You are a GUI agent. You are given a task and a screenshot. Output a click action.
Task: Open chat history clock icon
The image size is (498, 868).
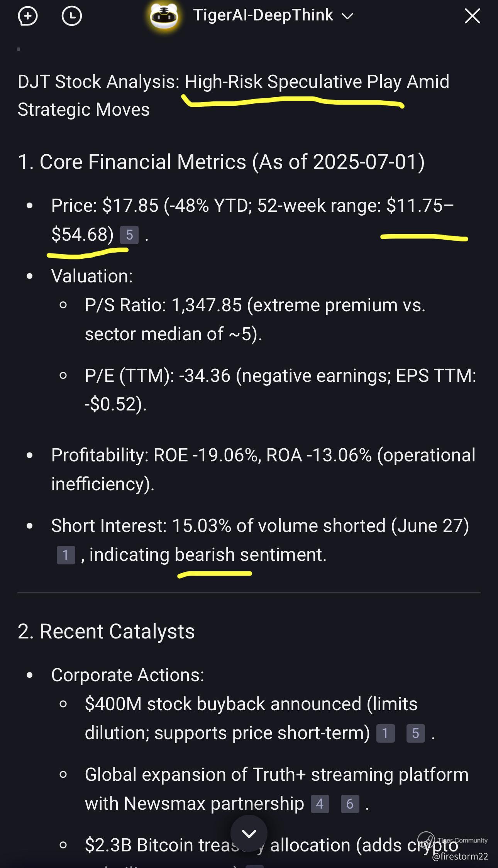tap(72, 16)
